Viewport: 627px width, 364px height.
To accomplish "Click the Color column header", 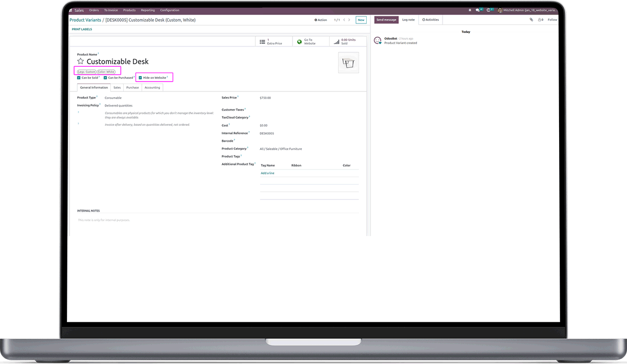I will pyautogui.click(x=346, y=166).
